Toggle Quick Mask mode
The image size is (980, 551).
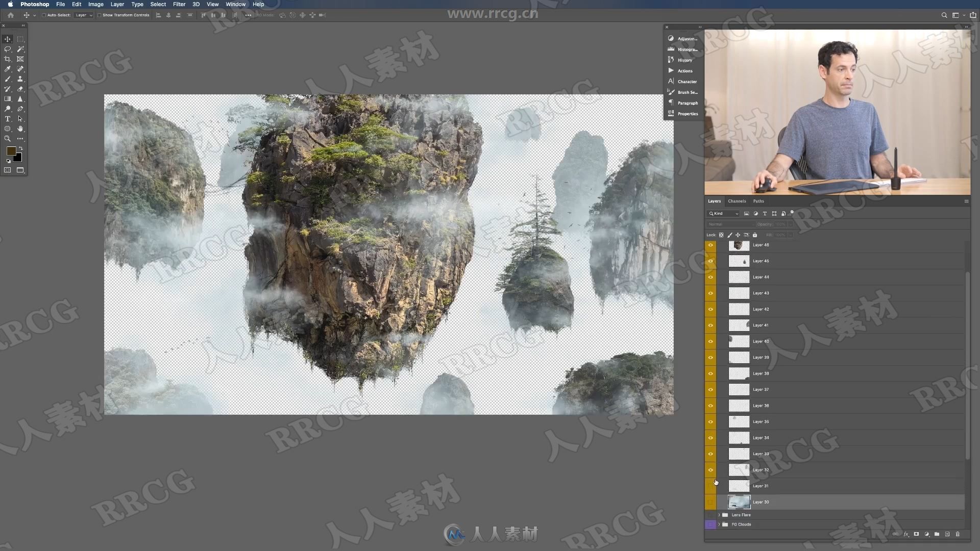click(8, 170)
